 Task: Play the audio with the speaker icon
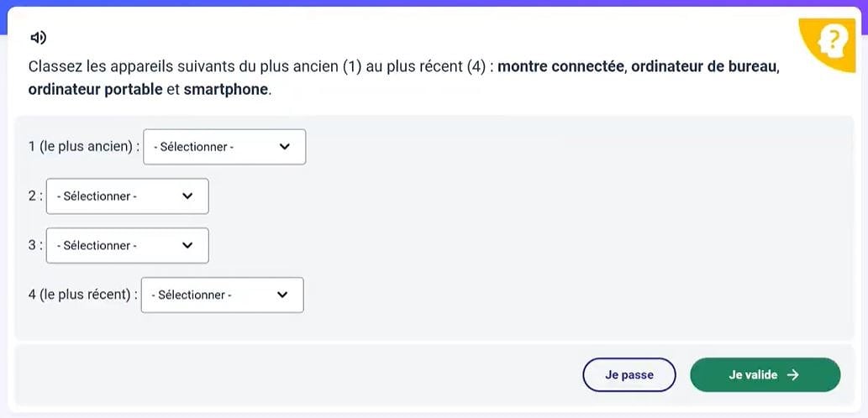click(38, 37)
